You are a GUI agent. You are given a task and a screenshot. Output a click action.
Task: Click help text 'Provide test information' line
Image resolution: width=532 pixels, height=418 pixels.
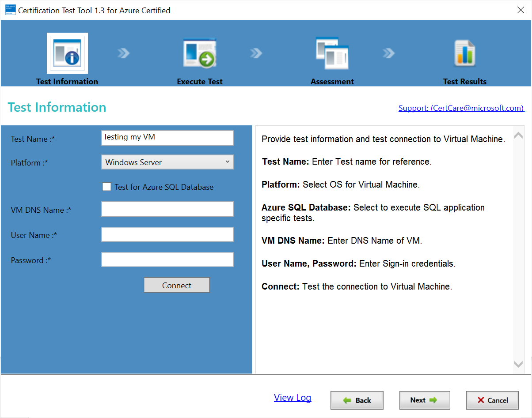(x=383, y=139)
